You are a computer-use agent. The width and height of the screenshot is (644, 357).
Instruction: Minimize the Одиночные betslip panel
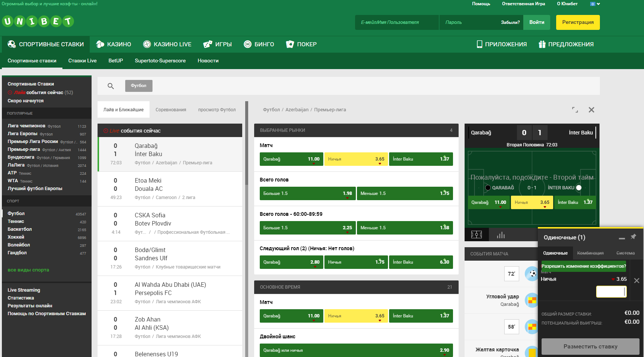[x=622, y=238]
